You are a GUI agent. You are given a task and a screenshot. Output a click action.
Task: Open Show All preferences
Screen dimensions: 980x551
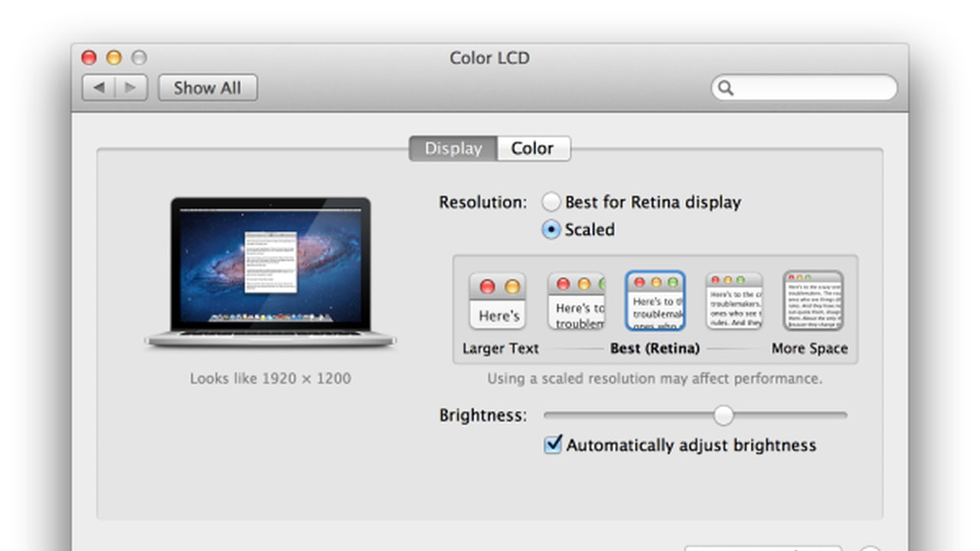pyautogui.click(x=207, y=88)
